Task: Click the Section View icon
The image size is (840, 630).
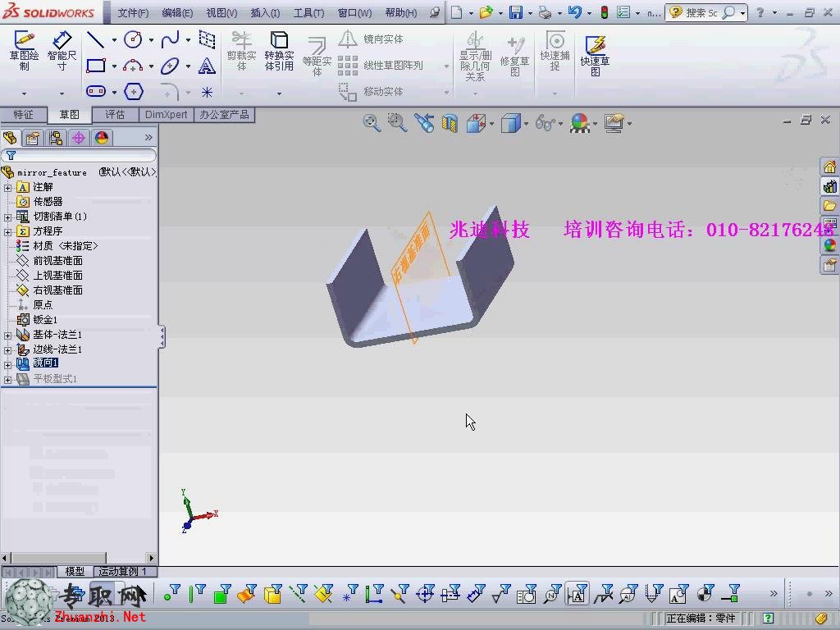Action: pyautogui.click(x=450, y=124)
